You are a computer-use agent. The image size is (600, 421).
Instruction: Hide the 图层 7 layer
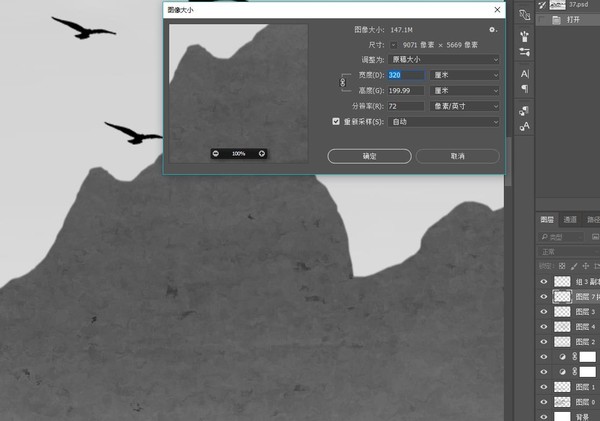coord(544,297)
